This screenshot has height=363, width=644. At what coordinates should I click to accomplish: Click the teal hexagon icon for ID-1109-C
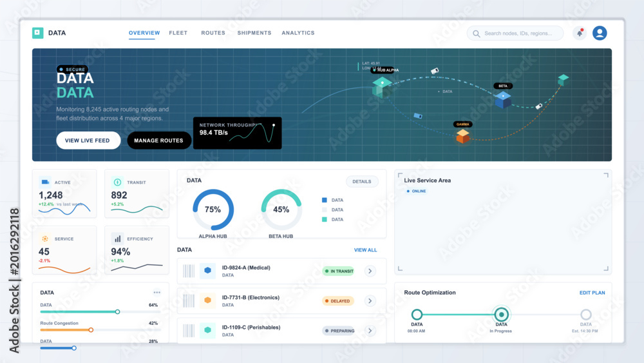(207, 330)
